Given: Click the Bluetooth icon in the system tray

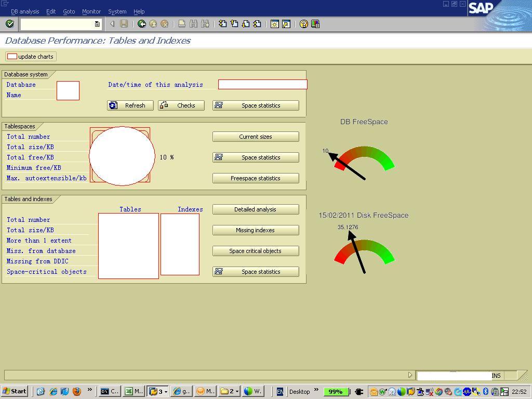Looking at the screenshot, I should (485, 391).
